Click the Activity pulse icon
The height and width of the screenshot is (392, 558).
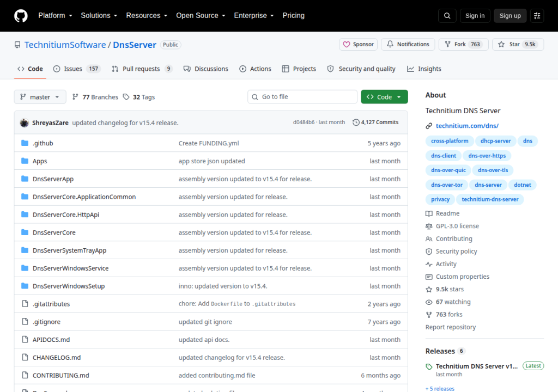(x=429, y=264)
